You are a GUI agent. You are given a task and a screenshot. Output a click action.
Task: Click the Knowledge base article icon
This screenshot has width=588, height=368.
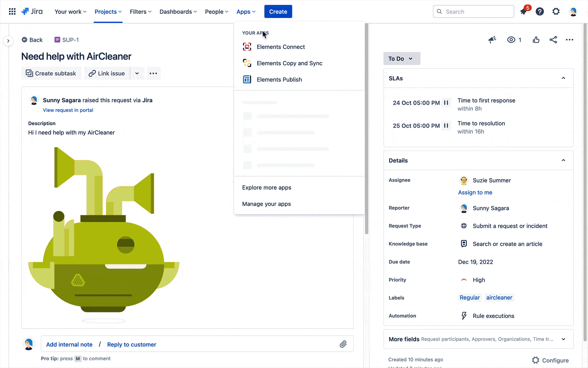coord(464,244)
